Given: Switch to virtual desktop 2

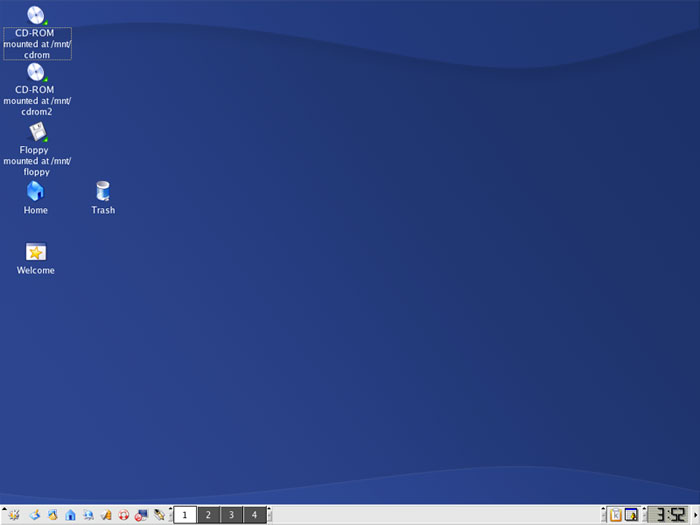Looking at the screenshot, I should [208, 515].
